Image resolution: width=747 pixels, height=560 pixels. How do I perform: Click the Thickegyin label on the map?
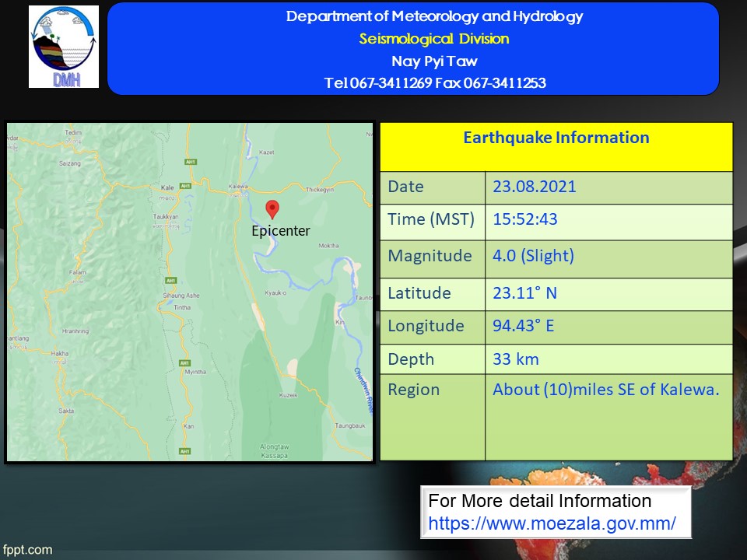pos(319,190)
